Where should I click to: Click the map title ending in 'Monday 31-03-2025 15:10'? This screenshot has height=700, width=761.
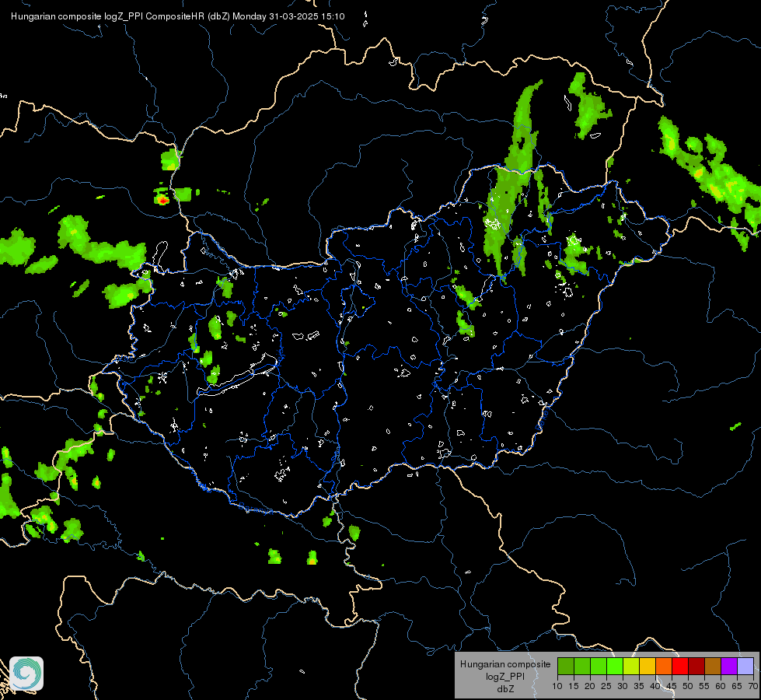[178, 16]
